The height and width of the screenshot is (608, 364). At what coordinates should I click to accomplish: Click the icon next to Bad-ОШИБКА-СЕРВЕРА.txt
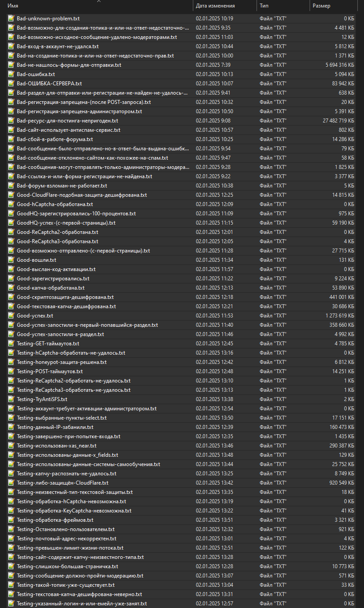[11, 84]
